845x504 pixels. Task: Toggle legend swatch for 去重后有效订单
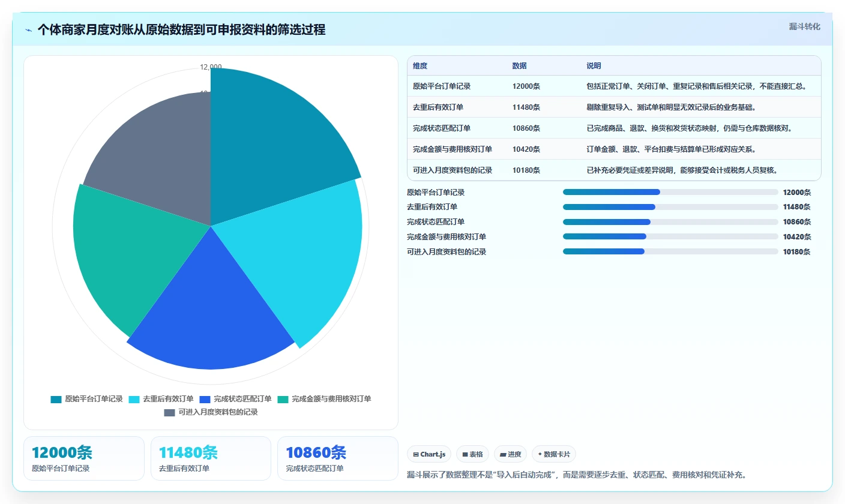134,399
